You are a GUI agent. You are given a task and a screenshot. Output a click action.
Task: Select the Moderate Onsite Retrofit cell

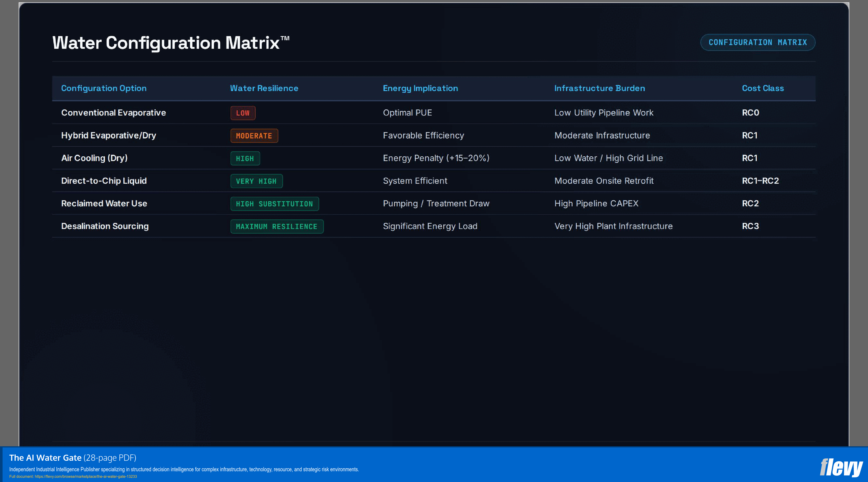point(604,181)
